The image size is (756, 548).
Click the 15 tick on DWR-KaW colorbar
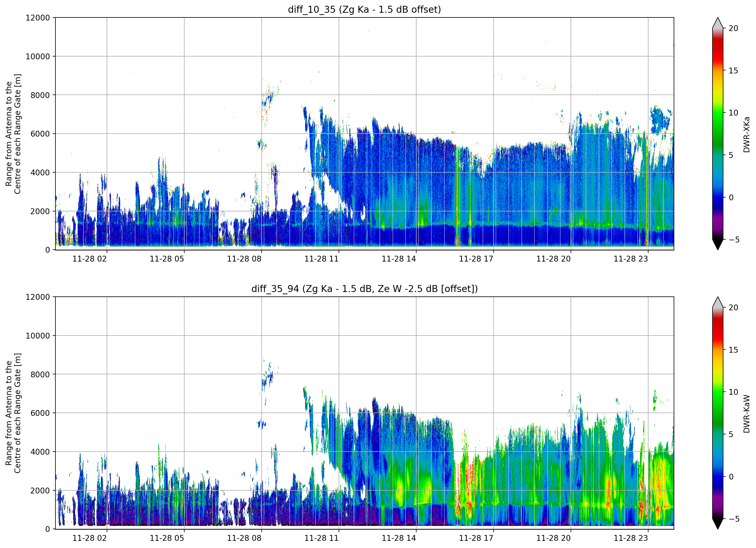coord(733,350)
